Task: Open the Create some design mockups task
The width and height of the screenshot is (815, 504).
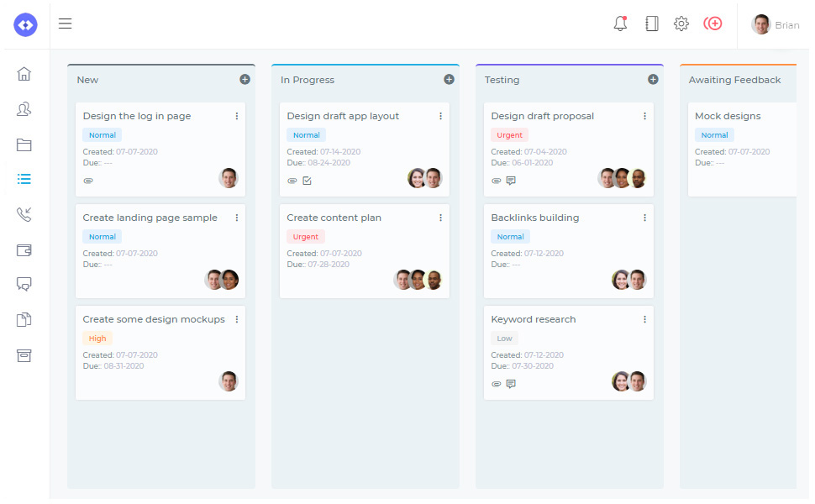Action: 154,319
